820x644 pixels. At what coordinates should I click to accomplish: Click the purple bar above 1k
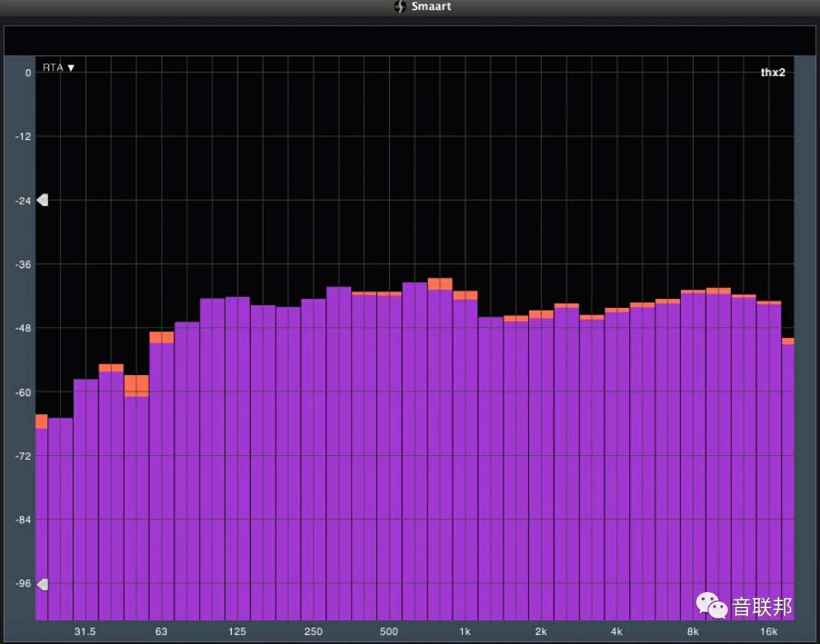pyautogui.click(x=465, y=448)
